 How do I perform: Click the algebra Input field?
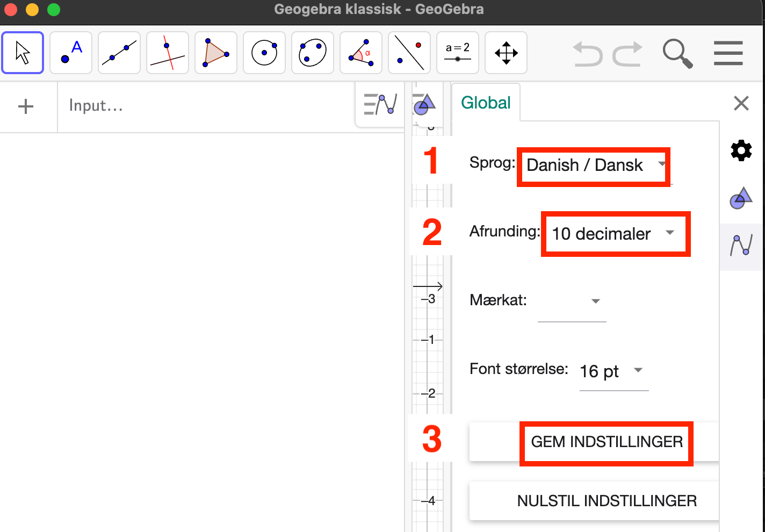pos(206,106)
